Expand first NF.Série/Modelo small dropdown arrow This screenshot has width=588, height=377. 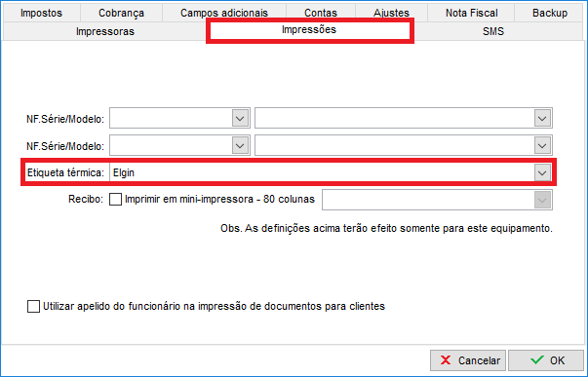(x=240, y=119)
